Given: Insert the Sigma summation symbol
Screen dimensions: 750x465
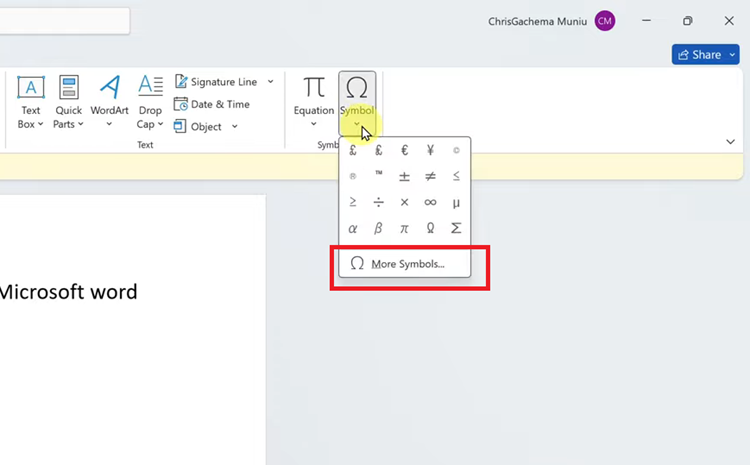Looking at the screenshot, I should pyautogui.click(x=456, y=228).
